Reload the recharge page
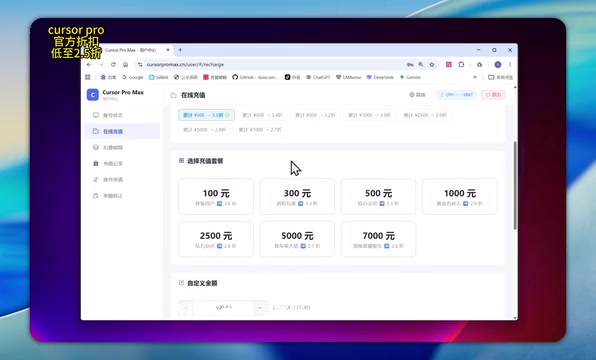This screenshot has width=596, height=360. click(x=113, y=65)
